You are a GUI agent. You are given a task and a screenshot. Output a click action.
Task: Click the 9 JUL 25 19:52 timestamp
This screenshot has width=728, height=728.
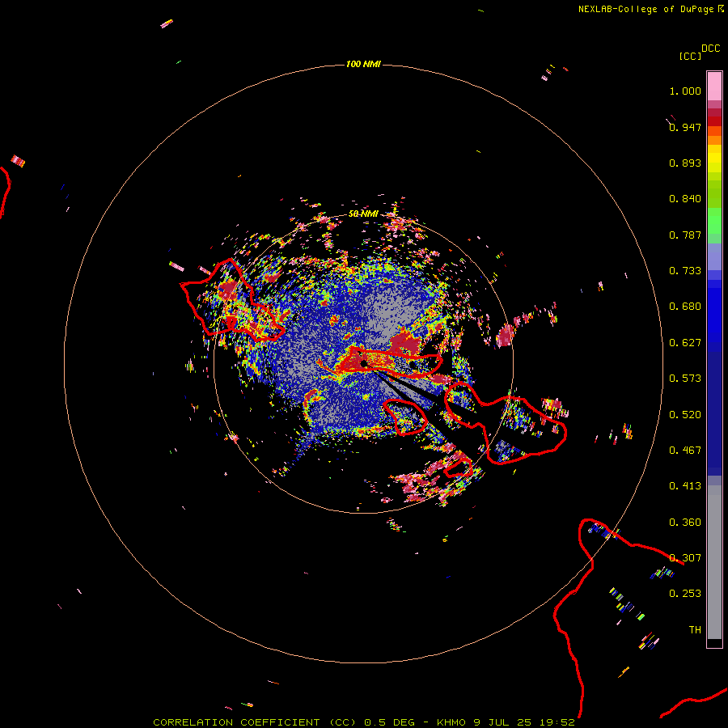[524, 722]
